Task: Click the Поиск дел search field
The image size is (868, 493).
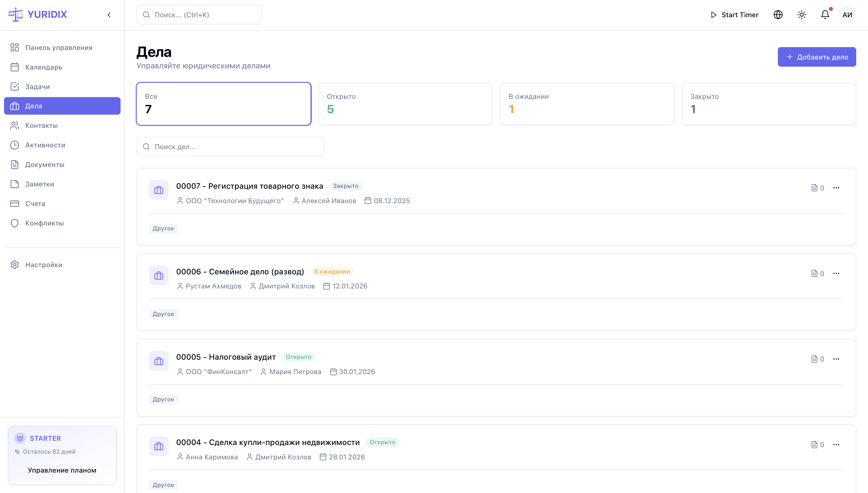Action: [x=230, y=146]
